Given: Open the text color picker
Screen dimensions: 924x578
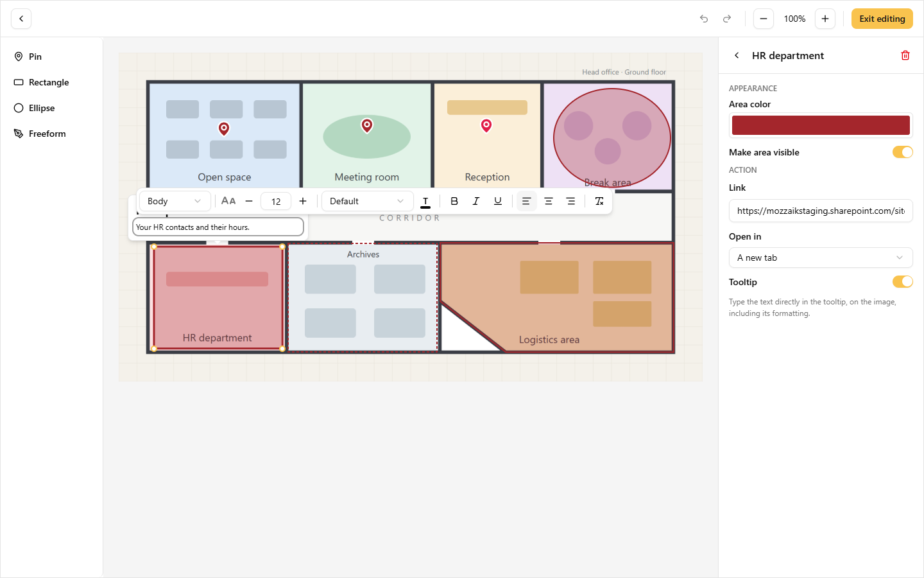Looking at the screenshot, I should click(425, 202).
